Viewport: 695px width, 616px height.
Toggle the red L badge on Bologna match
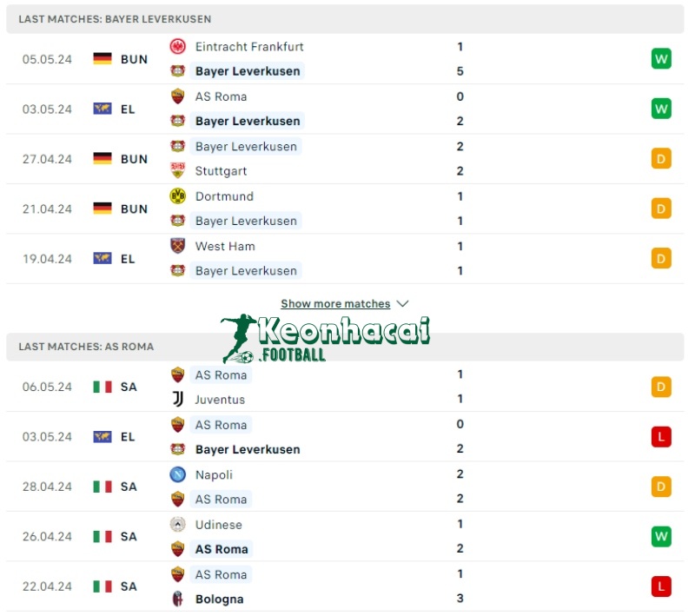coord(661,586)
